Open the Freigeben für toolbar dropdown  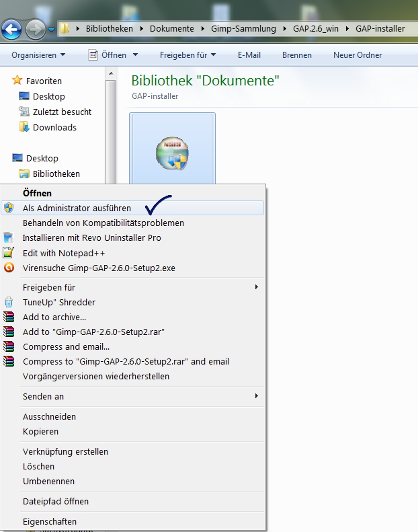click(187, 55)
